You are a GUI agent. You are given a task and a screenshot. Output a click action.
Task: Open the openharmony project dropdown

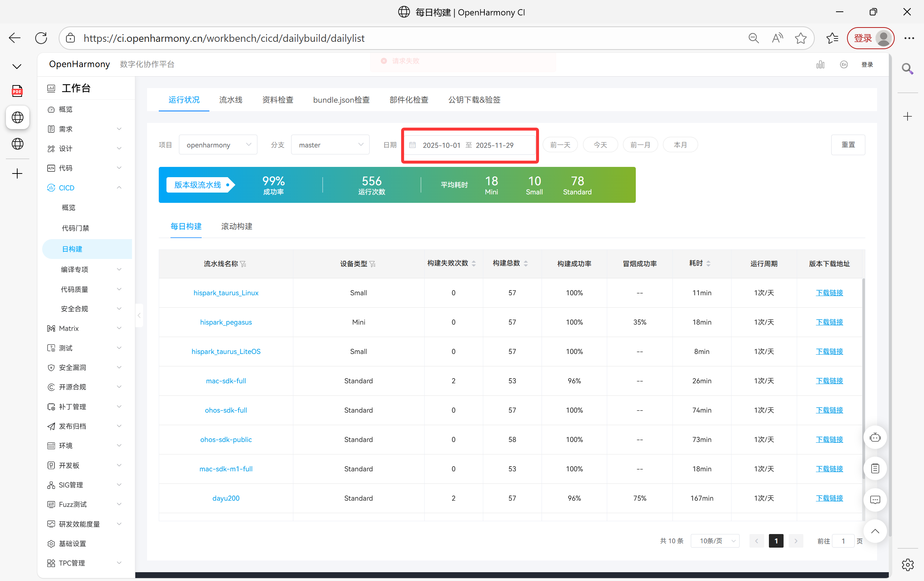(217, 145)
